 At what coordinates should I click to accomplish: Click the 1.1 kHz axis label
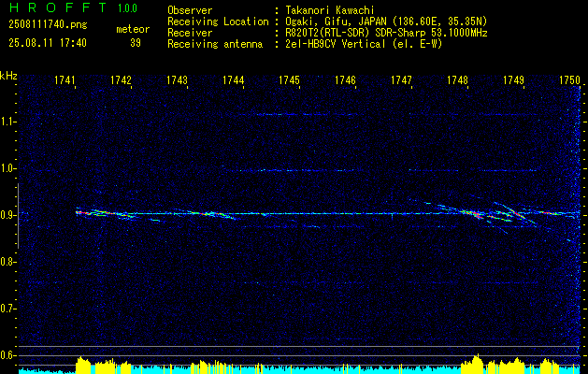pyautogui.click(x=6, y=122)
